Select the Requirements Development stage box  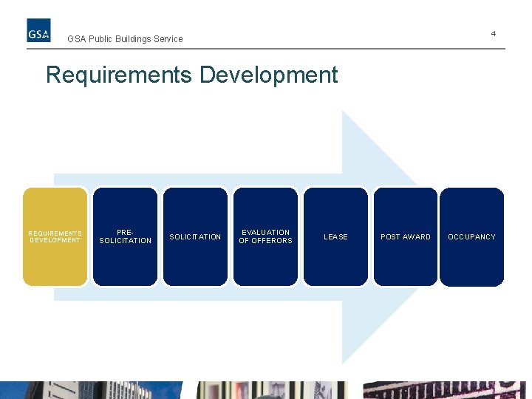point(55,237)
